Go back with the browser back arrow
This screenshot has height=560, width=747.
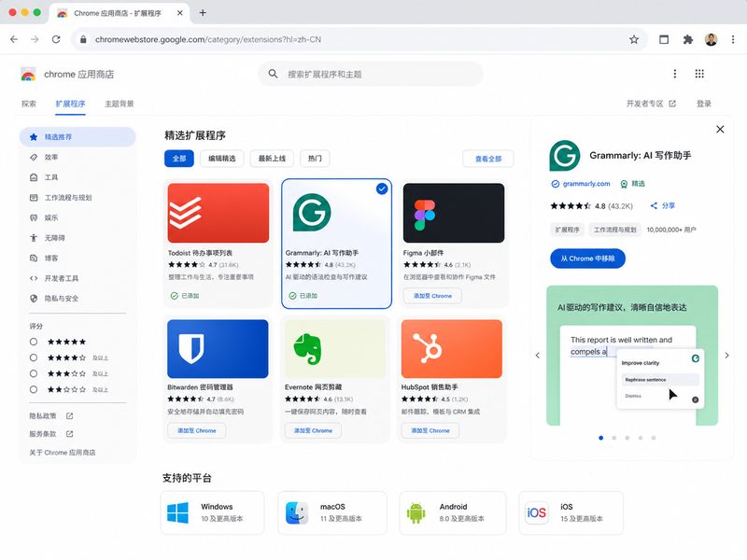[x=14, y=39]
